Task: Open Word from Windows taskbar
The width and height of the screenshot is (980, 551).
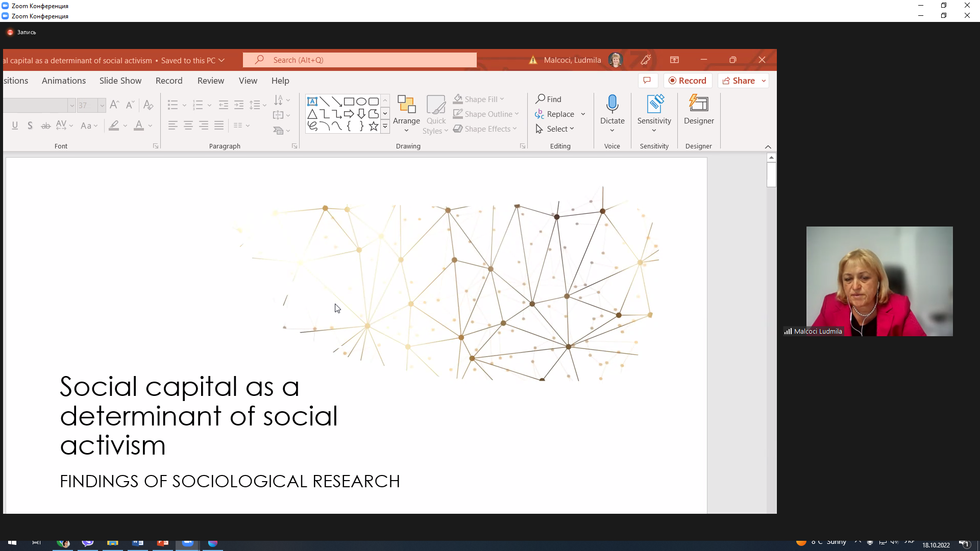Action: (138, 543)
